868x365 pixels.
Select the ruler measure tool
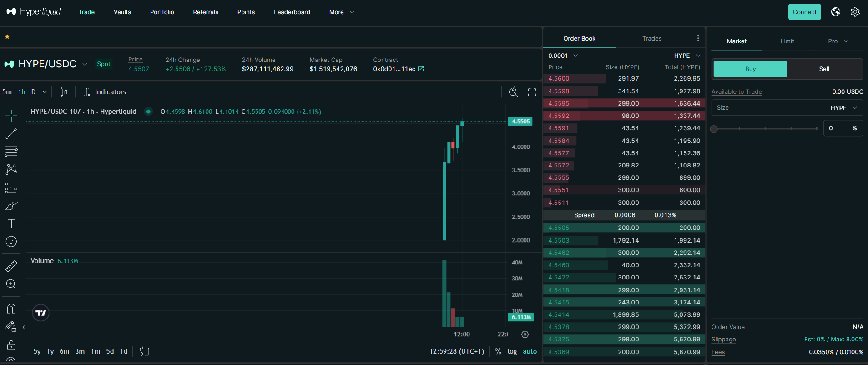pos(11,266)
